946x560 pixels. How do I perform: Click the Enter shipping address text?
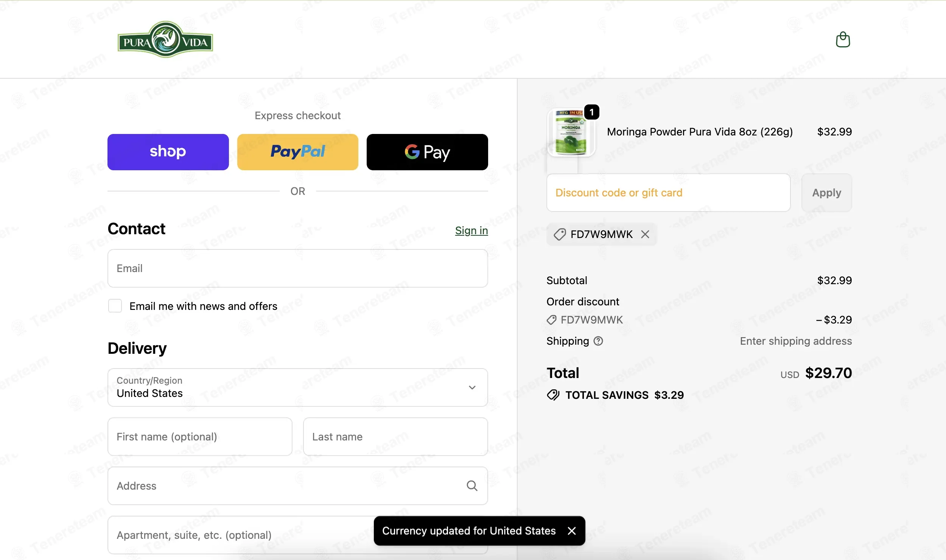[796, 341]
